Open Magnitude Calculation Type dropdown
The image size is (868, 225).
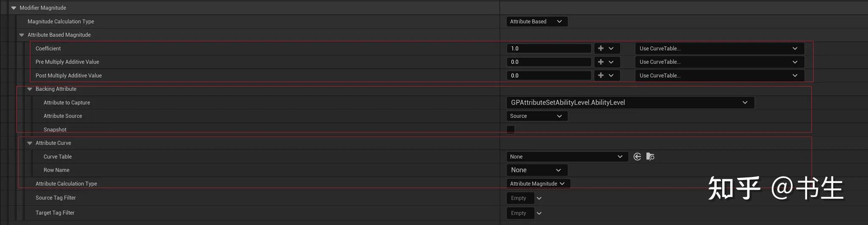click(x=536, y=22)
